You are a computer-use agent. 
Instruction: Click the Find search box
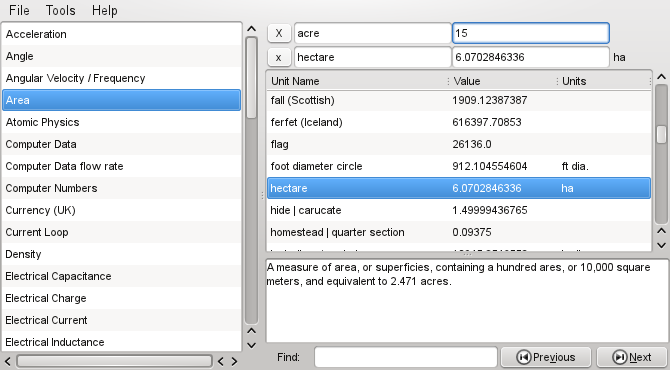(406, 357)
